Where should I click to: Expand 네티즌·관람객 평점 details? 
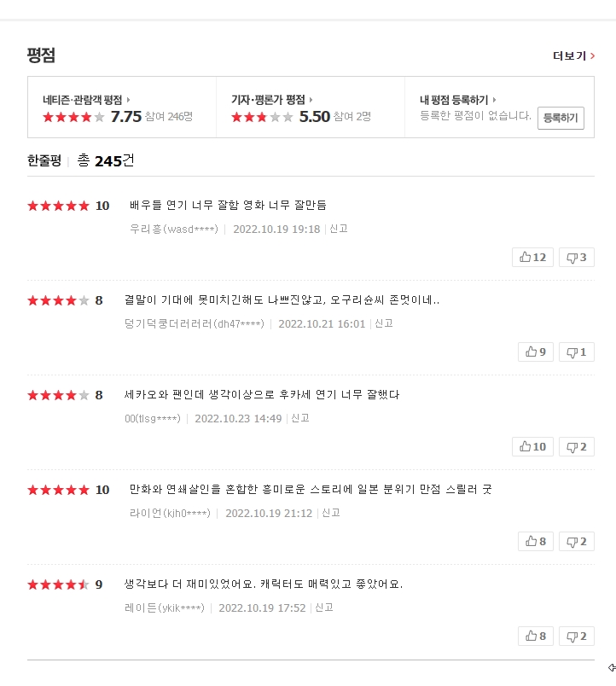86,100
